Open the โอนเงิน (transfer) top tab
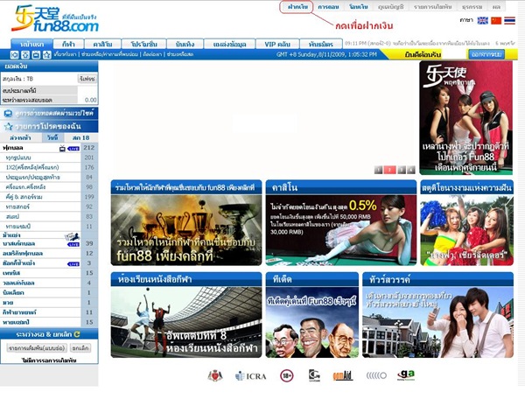This screenshot has height=420, width=525. pyautogui.click(x=358, y=7)
